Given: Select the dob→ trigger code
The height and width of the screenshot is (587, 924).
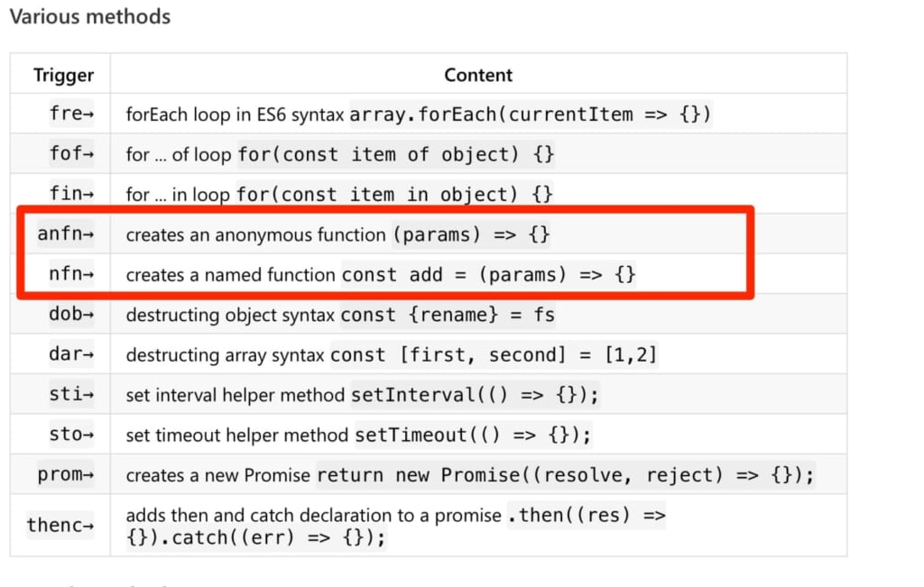Looking at the screenshot, I should [71, 314].
